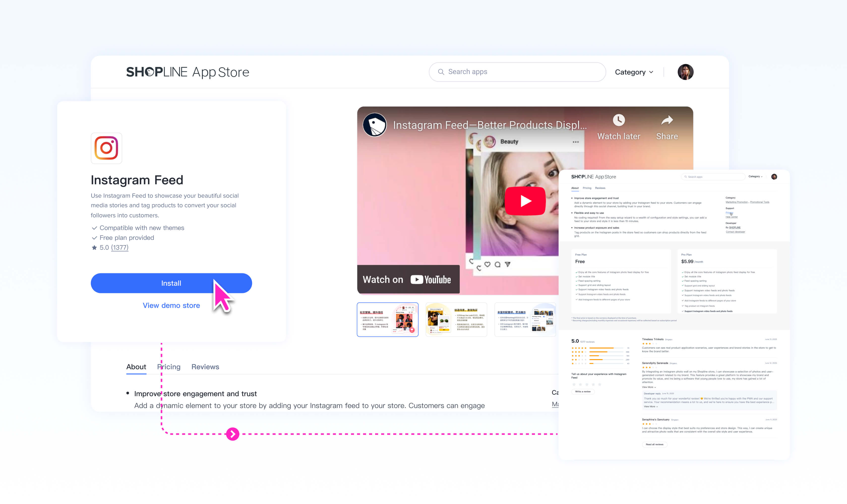
Task: Play the YouTube video with red button
Action: coord(525,201)
